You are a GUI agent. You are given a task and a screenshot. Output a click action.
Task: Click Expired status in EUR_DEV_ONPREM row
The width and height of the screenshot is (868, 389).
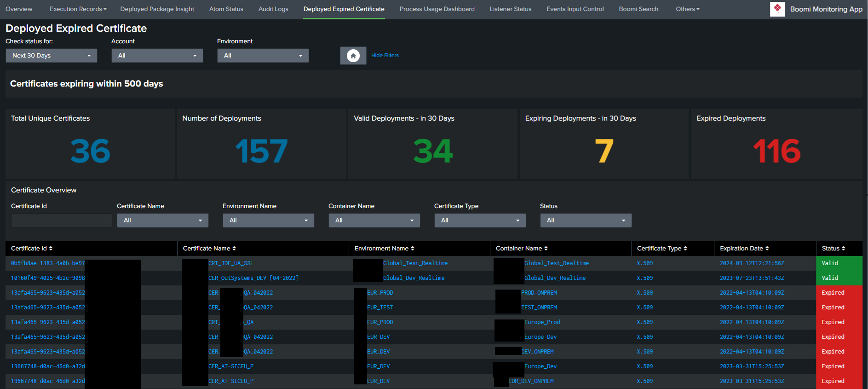[x=839, y=381]
